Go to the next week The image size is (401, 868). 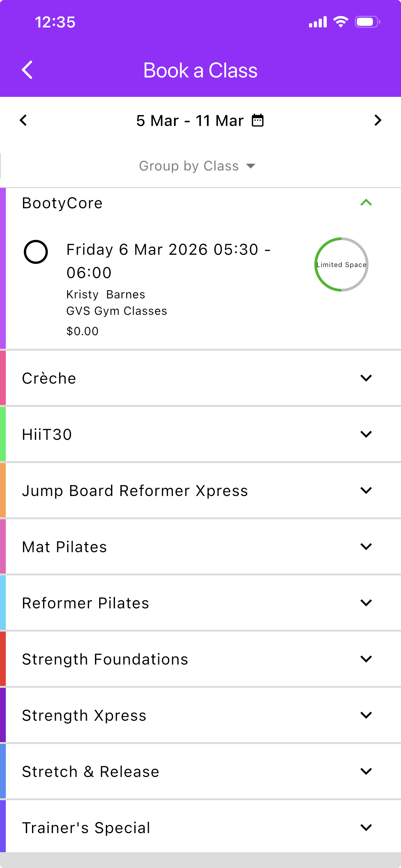click(x=377, y=120)
